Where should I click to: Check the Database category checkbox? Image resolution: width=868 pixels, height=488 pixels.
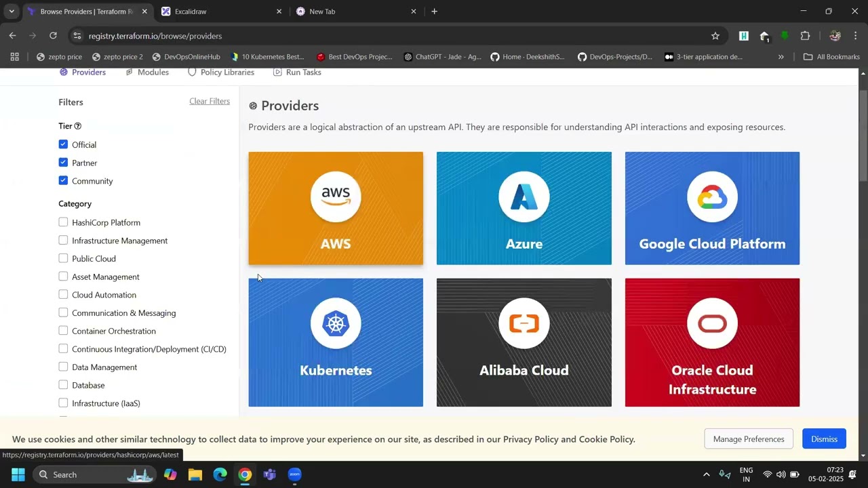click(x=63, y=385)
